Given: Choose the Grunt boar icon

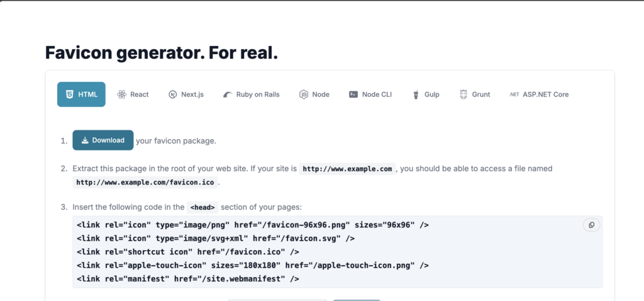Looking at the screenshot, I should point(464,94).
